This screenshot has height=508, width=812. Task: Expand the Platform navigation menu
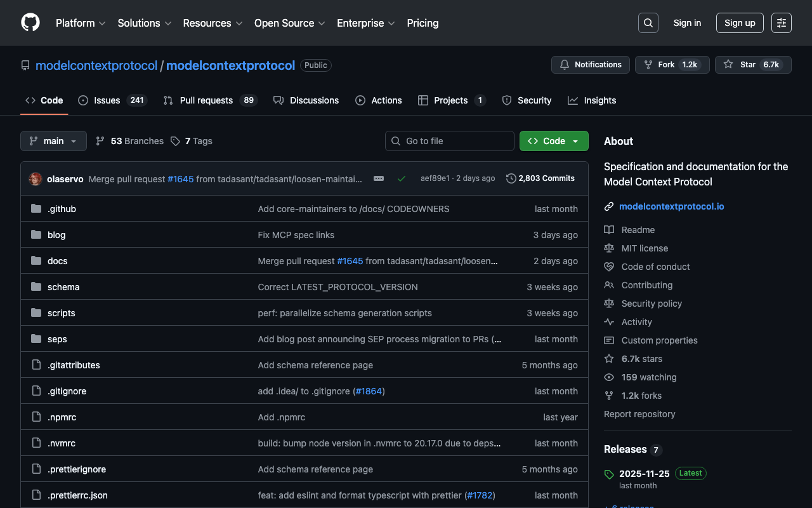coord(81,23)
